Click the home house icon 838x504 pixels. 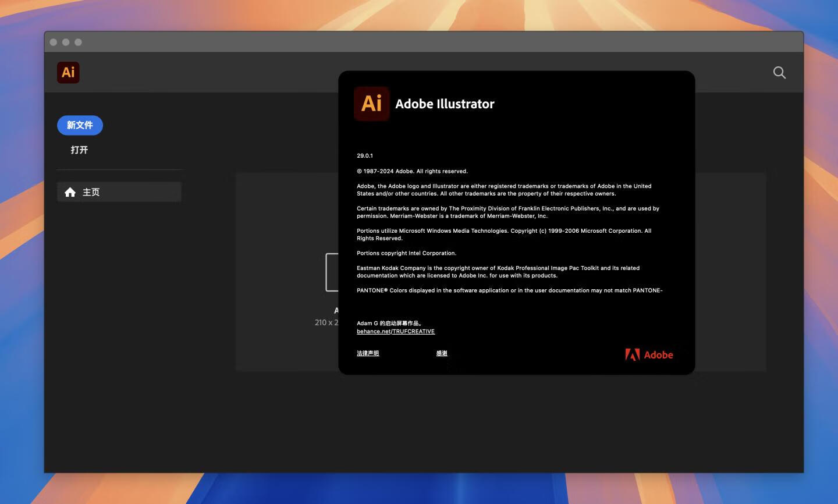[x=70, y=192]
